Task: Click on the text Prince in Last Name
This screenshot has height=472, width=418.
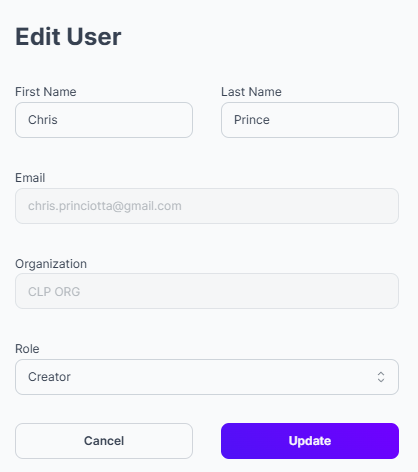Action: [x=252, y=120]
